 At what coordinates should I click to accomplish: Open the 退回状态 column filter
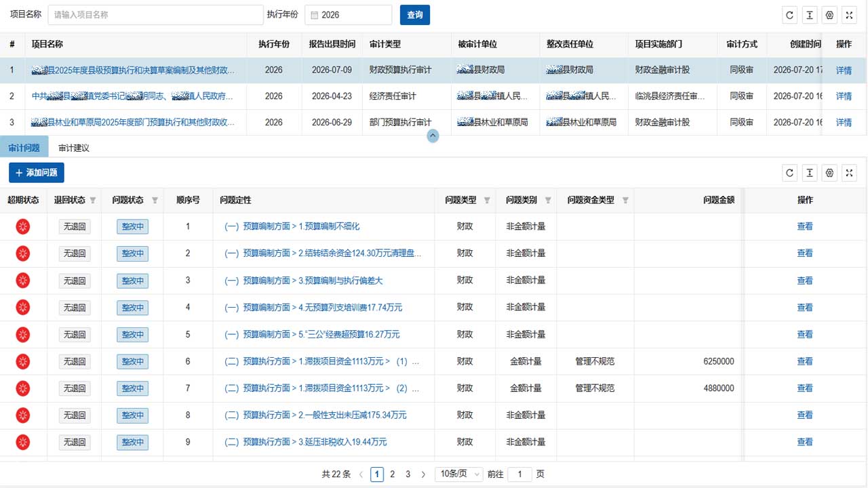click(93, 201)
